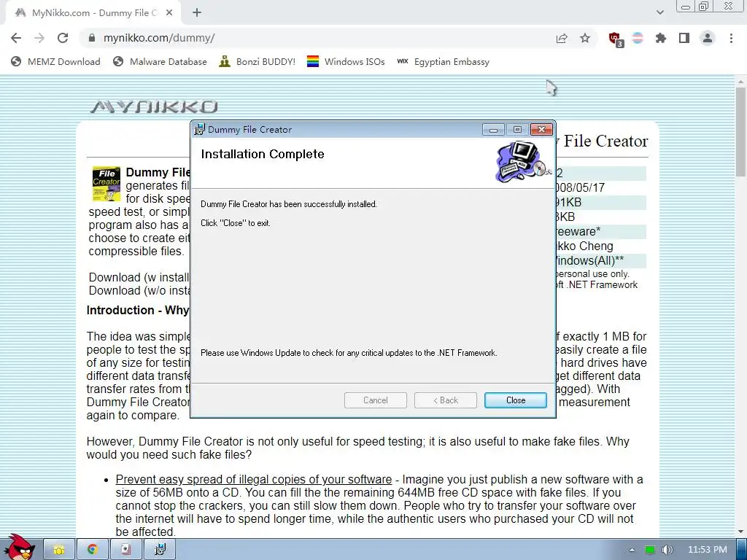Open the Angry Birds Start button
This screenshot has width=747, height=560.
click(20, 547)
